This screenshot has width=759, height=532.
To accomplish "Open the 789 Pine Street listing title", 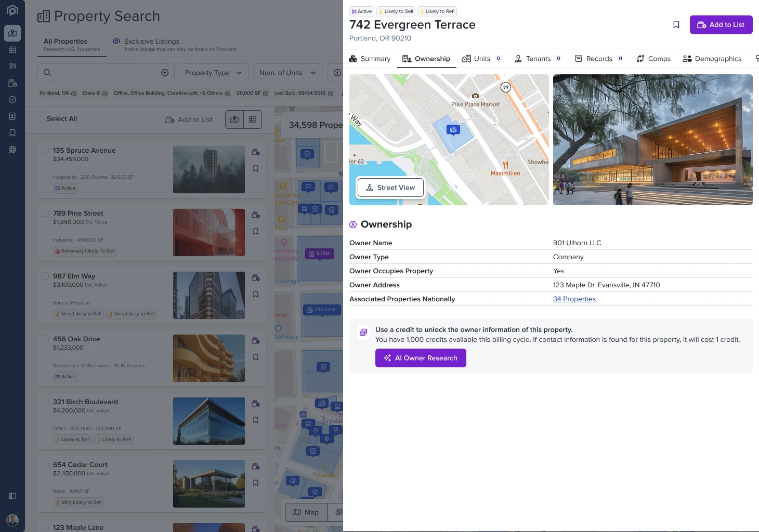I will [78, 213].
